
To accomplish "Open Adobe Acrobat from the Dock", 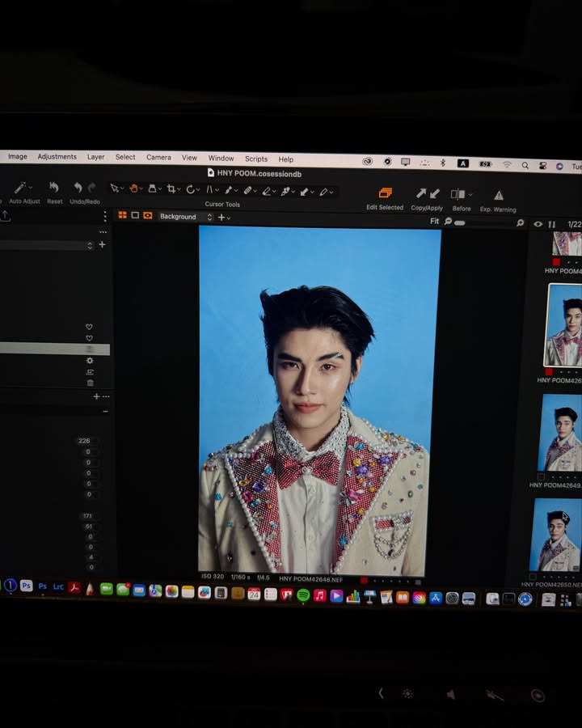I will tap(74, 587).
